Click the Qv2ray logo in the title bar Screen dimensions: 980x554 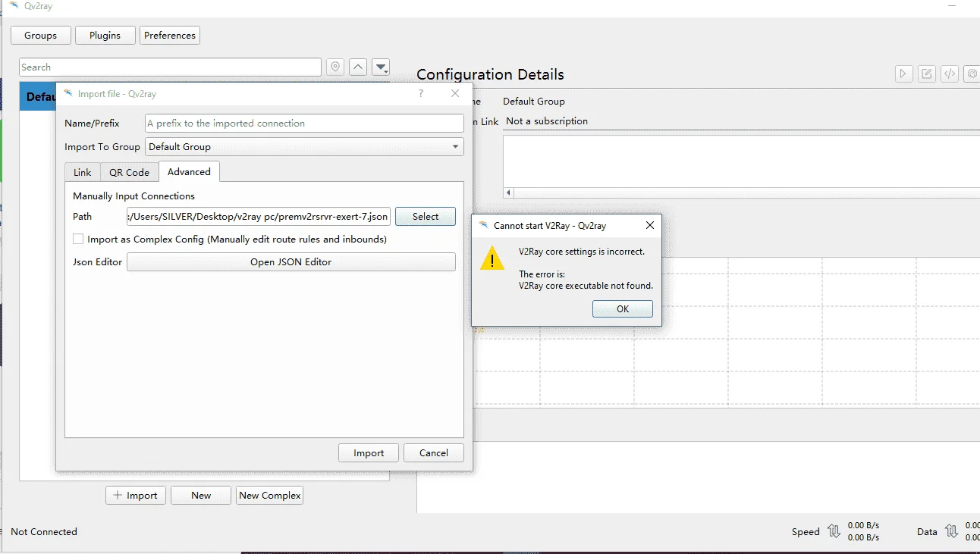[14, 5]
